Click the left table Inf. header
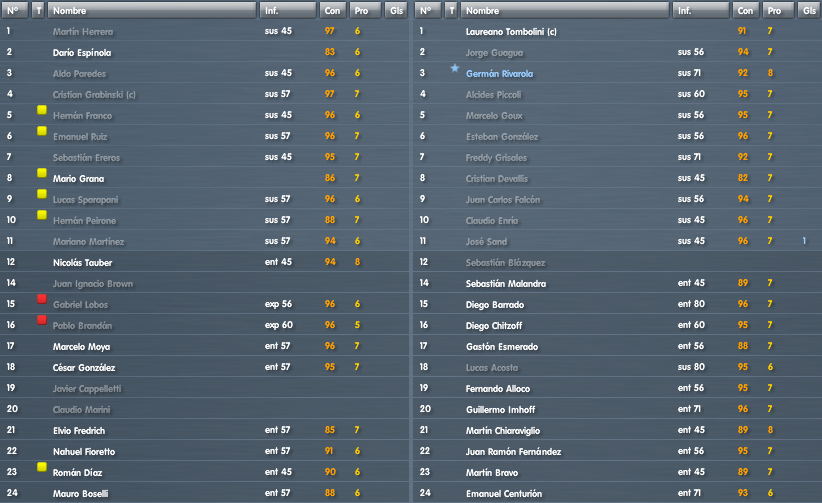This screenshot has width=822, height=503. click(x=288, y=10)
